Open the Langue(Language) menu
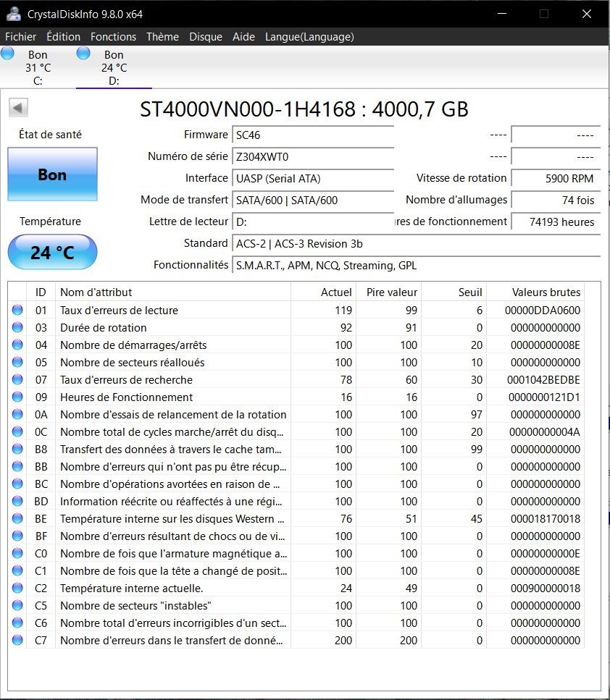This screenshot has width=610, height=700. click(x=309, y=37)
